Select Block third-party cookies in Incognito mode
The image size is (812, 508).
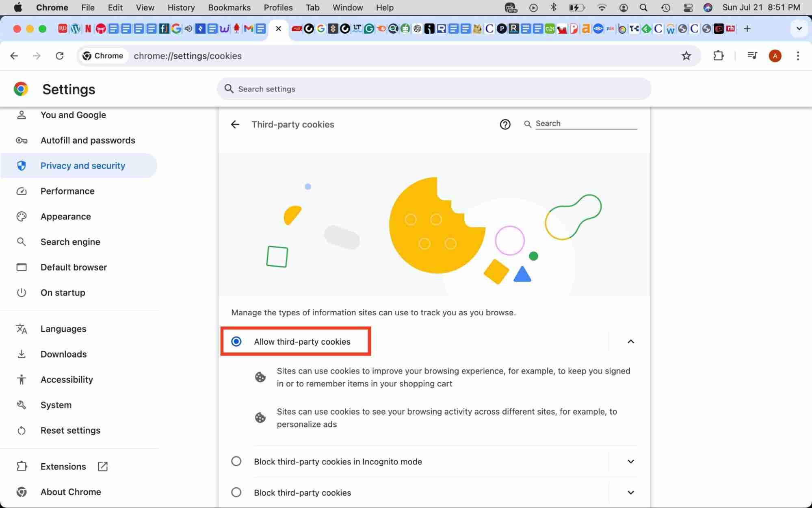pyautogui.click(x=236, y=461)
